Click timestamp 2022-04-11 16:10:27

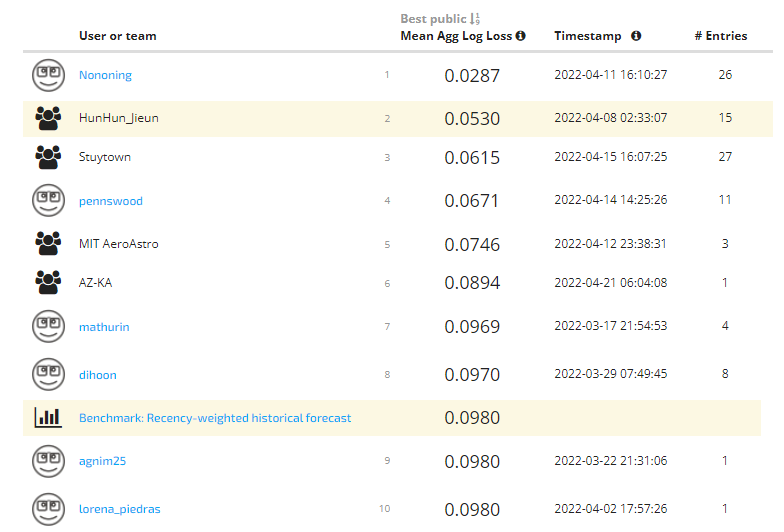point(610,74)
